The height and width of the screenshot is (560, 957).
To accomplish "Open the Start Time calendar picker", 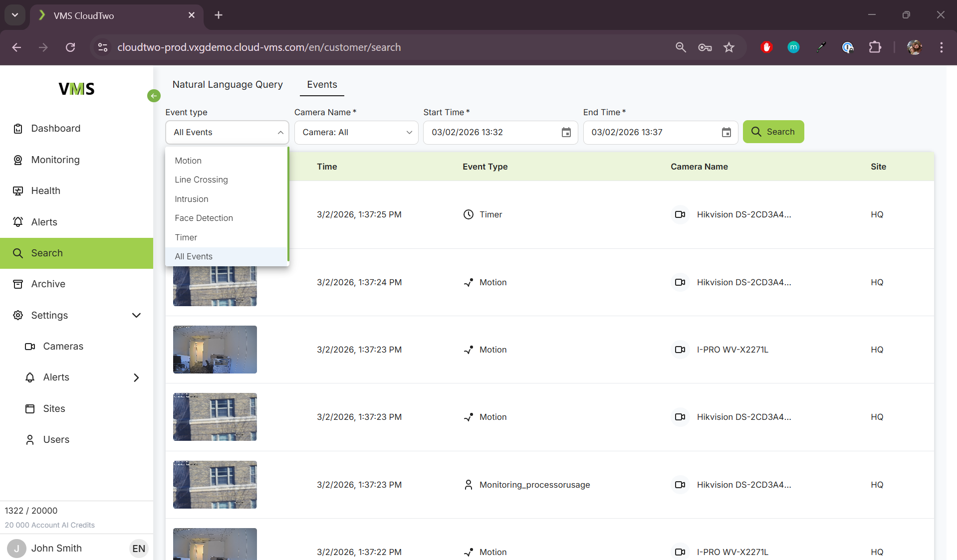I will pos(566,132).
